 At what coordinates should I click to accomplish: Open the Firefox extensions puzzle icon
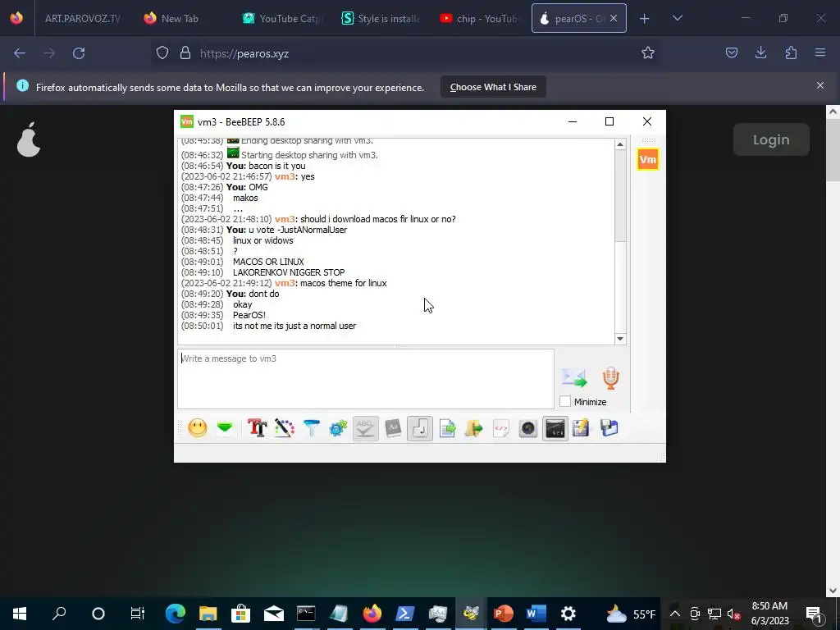(x=791, y=52)
